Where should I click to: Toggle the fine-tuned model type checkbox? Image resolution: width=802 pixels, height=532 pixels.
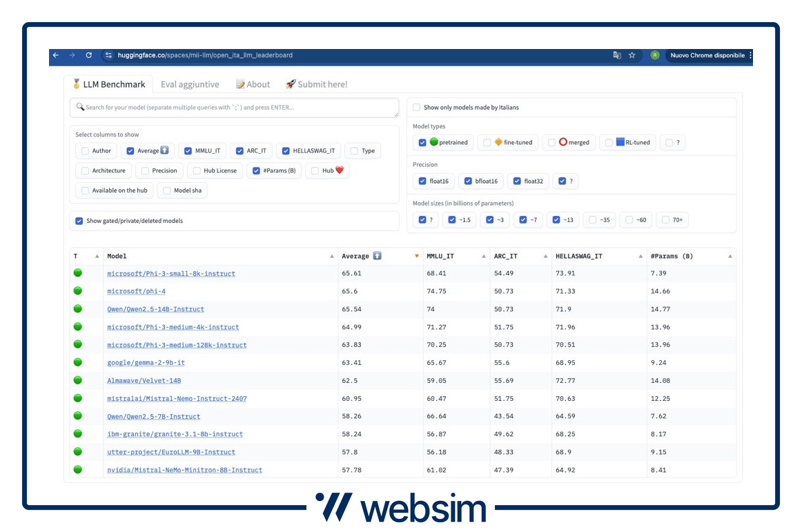(x=487, y=143)
